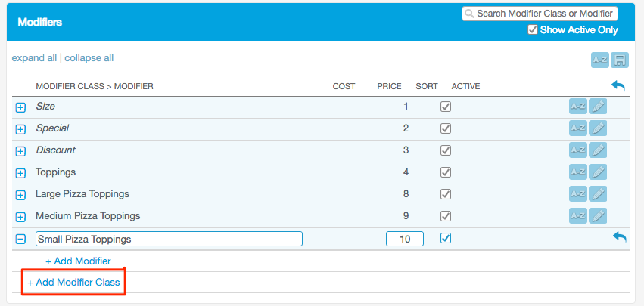644x306 pixels.
Task: Edit the Size modifier class pencil icon
Action: pos(598,107)
